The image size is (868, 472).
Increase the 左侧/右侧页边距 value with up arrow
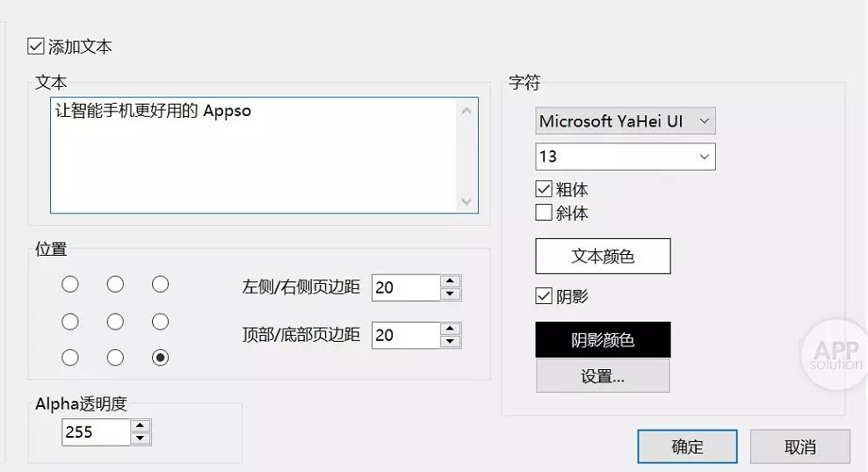[x=451, y=281]
